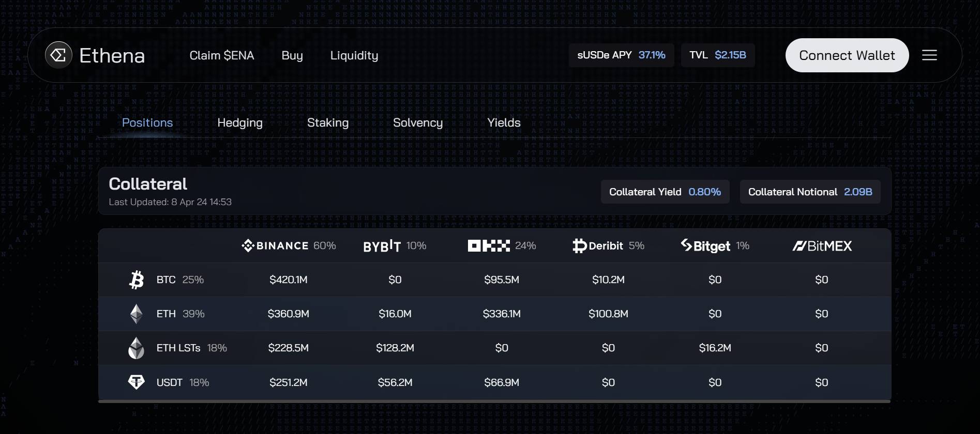Switch to the Hedging tab

pos(240,123)
